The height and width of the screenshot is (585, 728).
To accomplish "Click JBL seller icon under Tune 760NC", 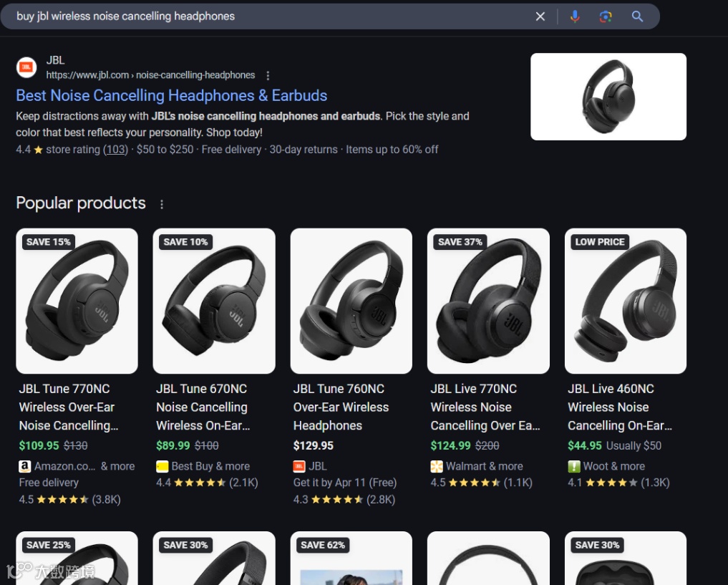I will point(299,466).
